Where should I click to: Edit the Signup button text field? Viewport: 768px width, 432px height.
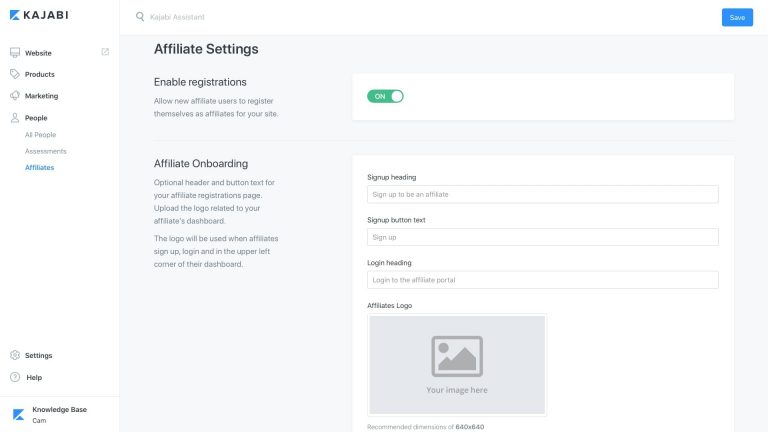coord(543,237)
